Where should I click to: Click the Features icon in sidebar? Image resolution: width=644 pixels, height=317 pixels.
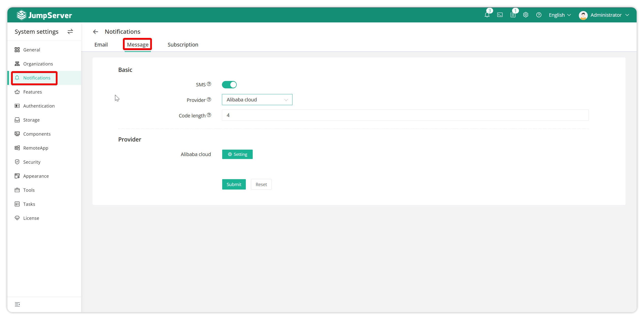pyautogui.click(x=17, y=92)
